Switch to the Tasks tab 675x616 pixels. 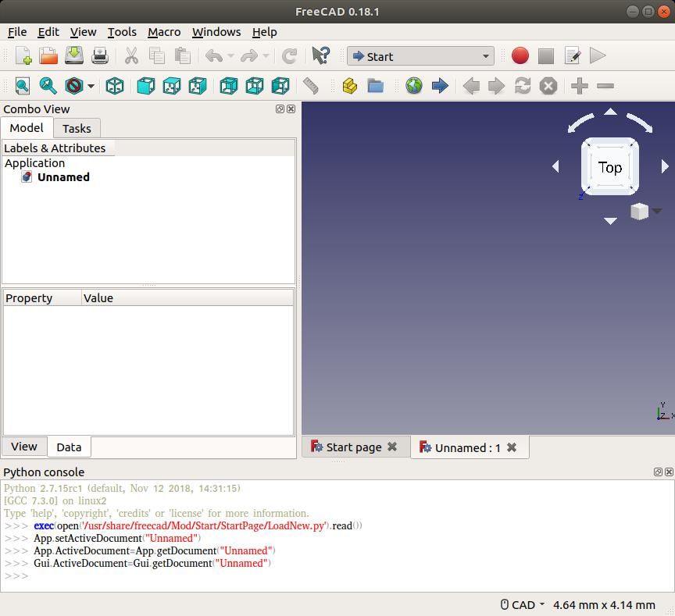pos(77,128)
